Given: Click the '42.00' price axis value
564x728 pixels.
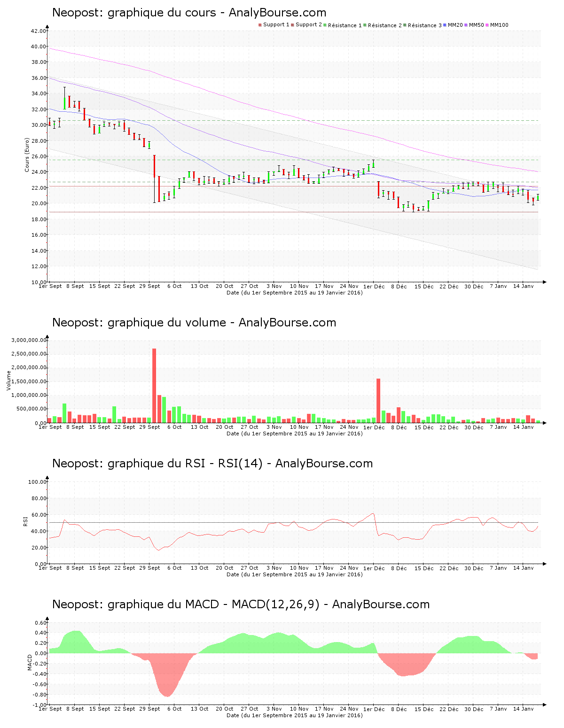Looking at the screenshot, I should pyautogui.click(x=39, y=31).
